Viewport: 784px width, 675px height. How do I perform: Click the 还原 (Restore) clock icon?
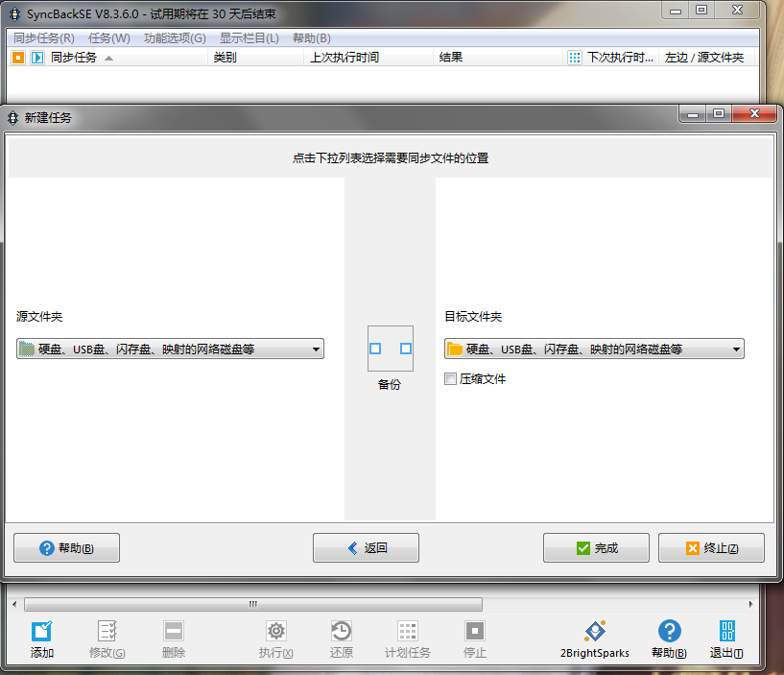pos(342,631)
